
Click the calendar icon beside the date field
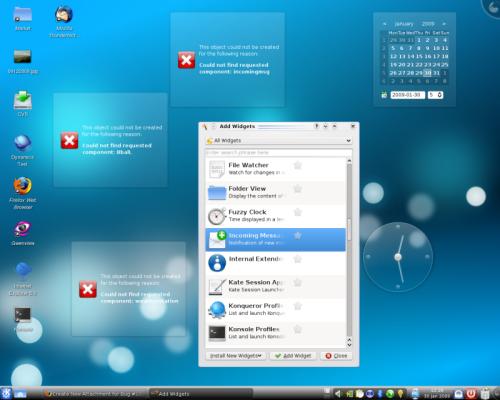[x=384, y=95]
